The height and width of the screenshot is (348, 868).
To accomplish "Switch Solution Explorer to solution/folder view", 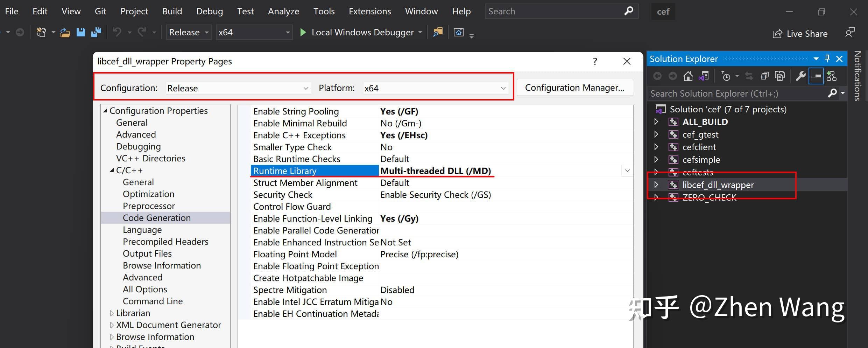I will [x=703, y=76].
